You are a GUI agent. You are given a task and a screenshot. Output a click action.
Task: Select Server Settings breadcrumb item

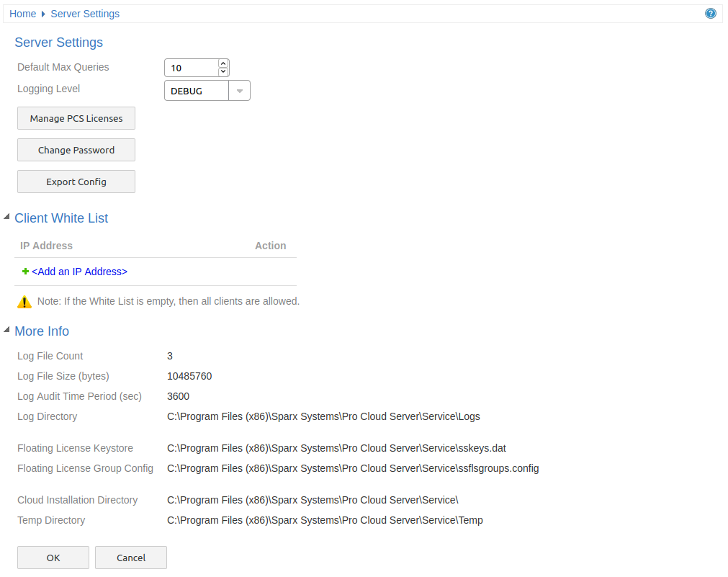(85, 14)
